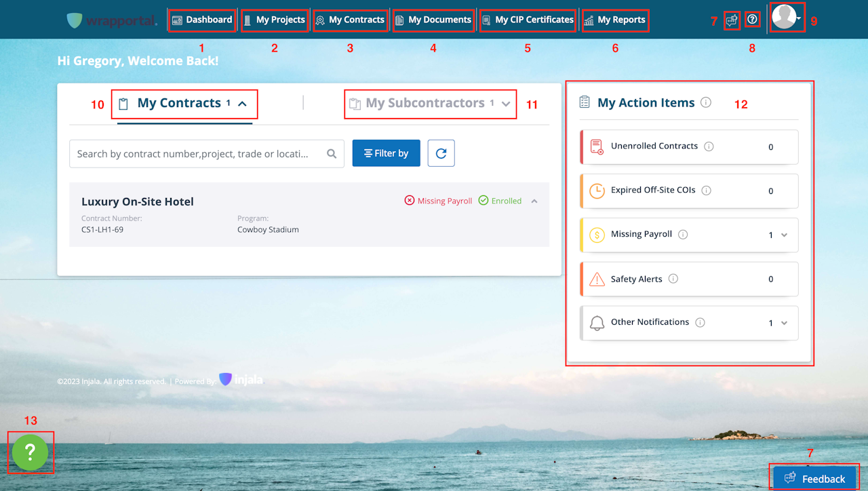Screen dimensions: 868x491
Task: Click the Cowboy Stadium program name
Action: pos(268,230)
